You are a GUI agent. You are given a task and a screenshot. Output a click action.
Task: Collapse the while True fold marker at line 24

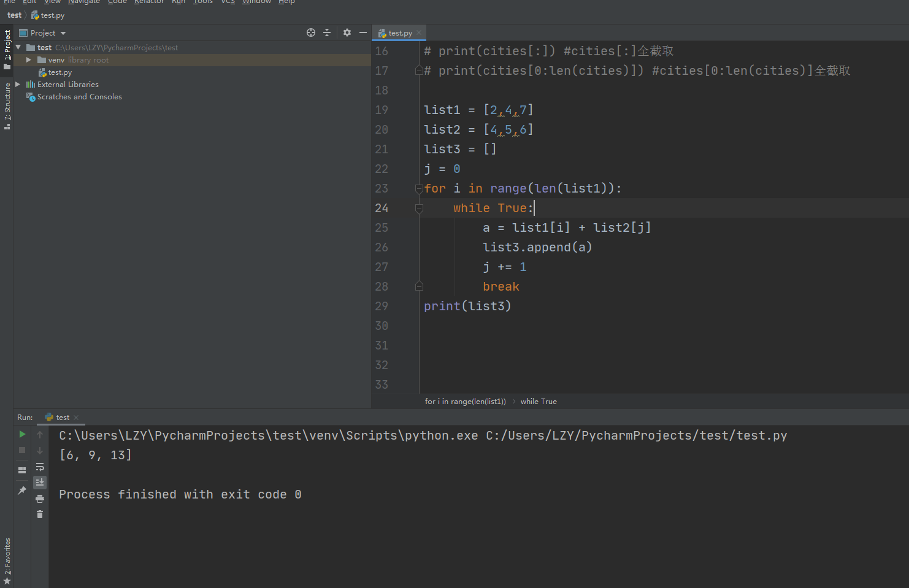click(x=419, y=208)
